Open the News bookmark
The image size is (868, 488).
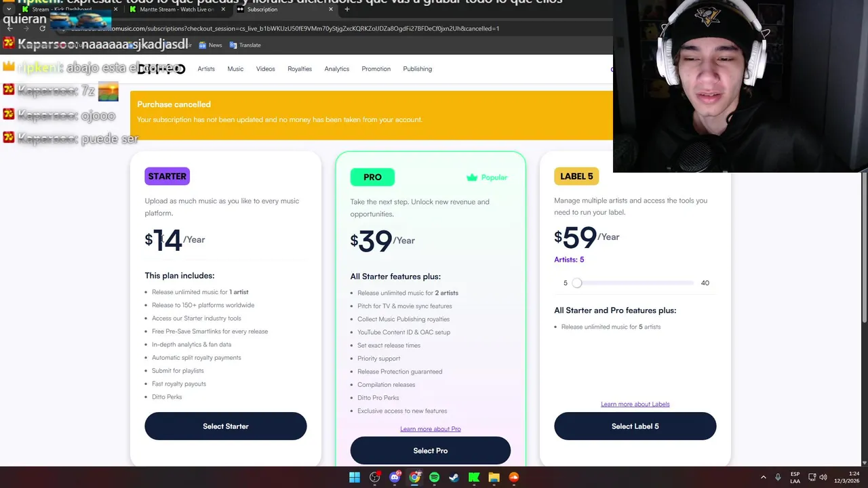click(x=210, y=45)
